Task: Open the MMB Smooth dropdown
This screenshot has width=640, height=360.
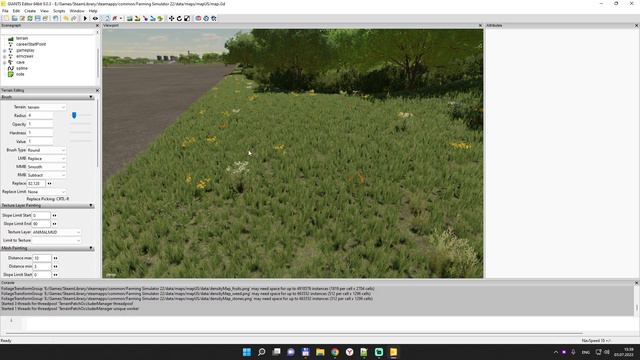Action: [x=46, y=167]
